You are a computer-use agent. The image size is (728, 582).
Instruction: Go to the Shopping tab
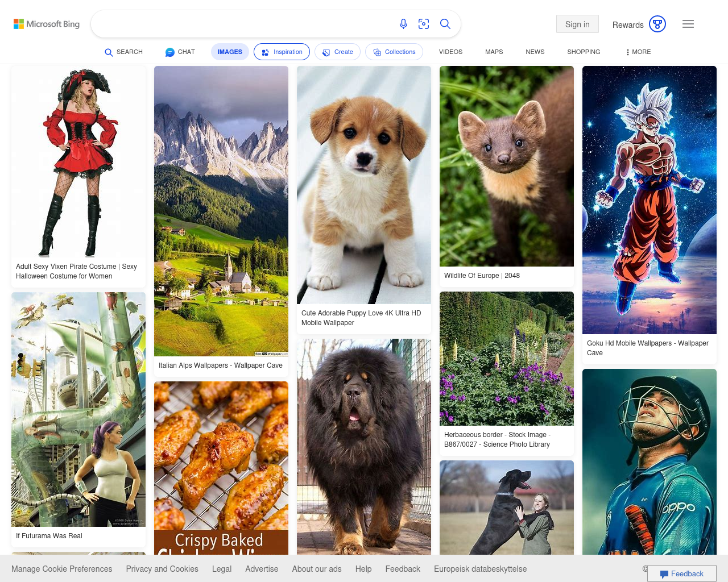[x=583, y=52]
